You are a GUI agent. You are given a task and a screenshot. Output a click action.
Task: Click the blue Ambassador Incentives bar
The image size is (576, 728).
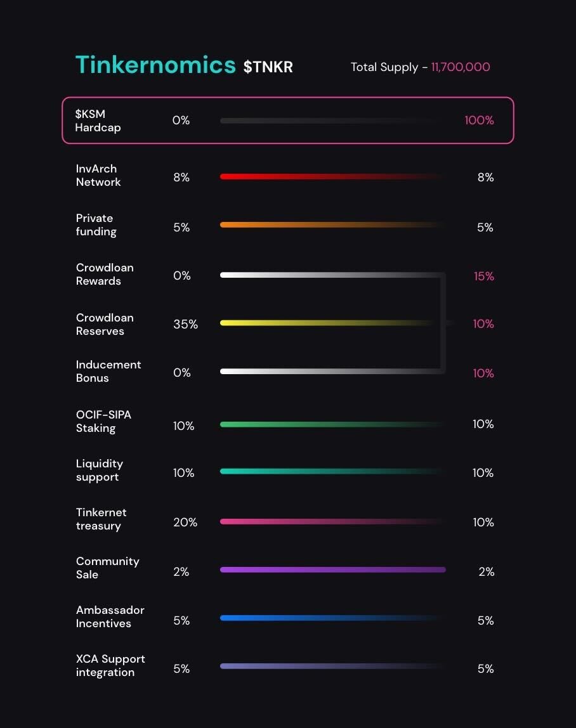[332, 618]
